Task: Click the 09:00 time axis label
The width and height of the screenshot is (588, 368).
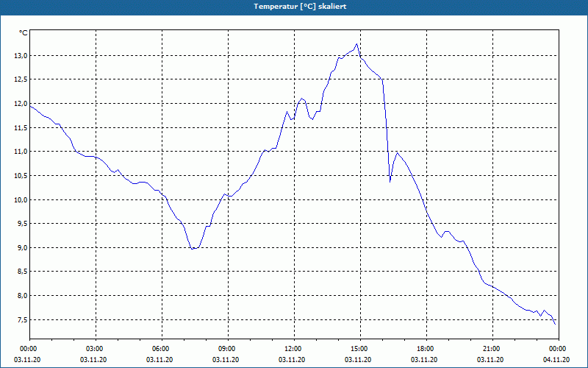Action: pos(228,349)
